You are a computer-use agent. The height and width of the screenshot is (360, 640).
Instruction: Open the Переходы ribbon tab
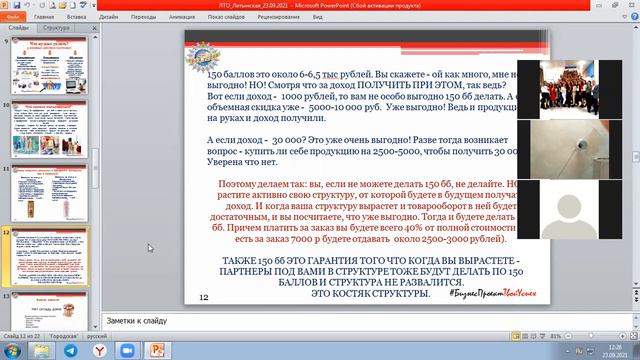pyautogui.click(x=143, y=17)
